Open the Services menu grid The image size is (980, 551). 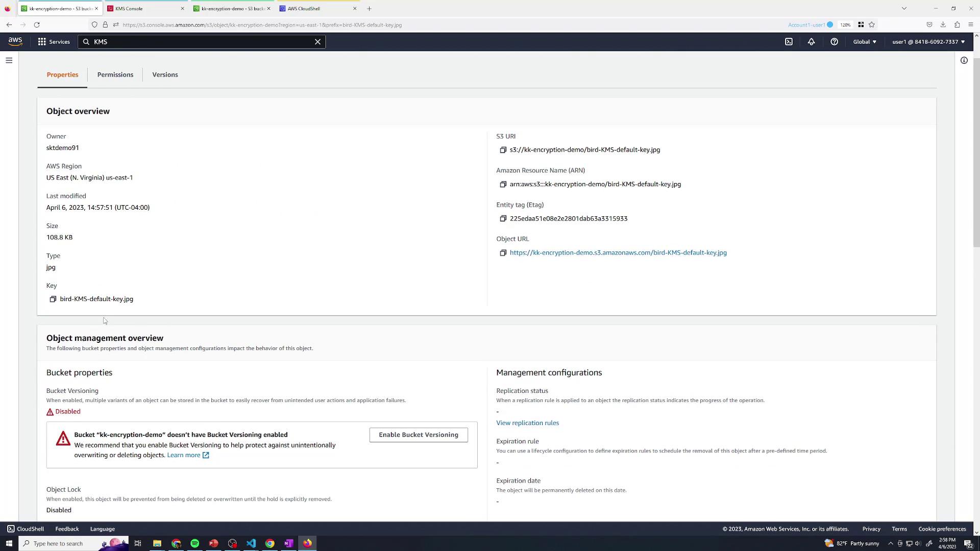point(53,42)
